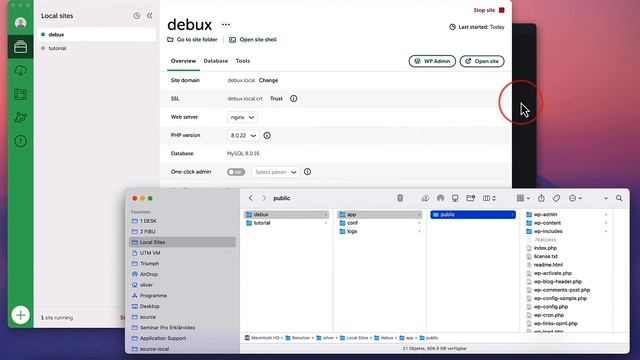Select 2 FIBU in Finder sidebar

click(x=182, y=231)
